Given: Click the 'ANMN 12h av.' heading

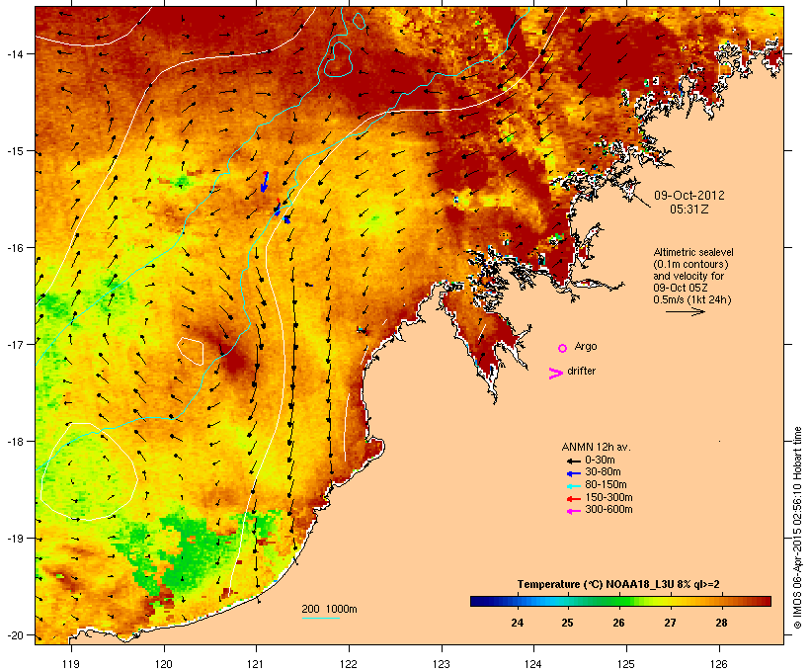Looking at the screenshot, I should [x=596, y=447].
